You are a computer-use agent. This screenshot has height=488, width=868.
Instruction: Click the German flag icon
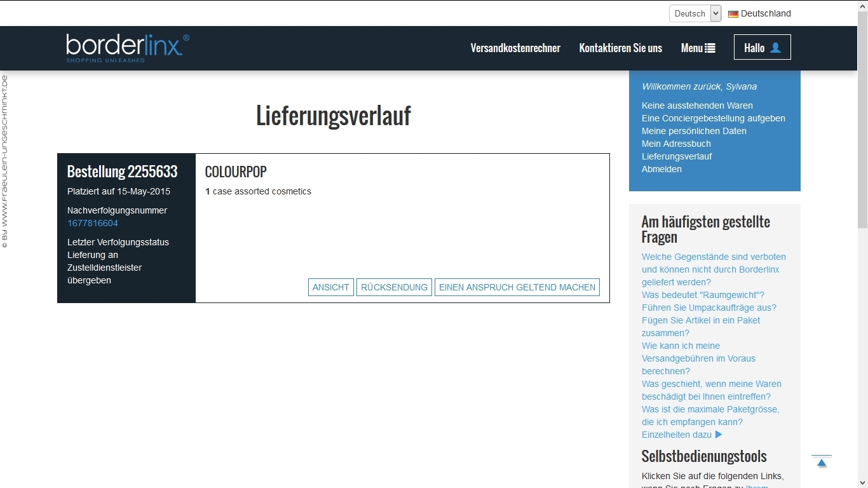[733, 14]
